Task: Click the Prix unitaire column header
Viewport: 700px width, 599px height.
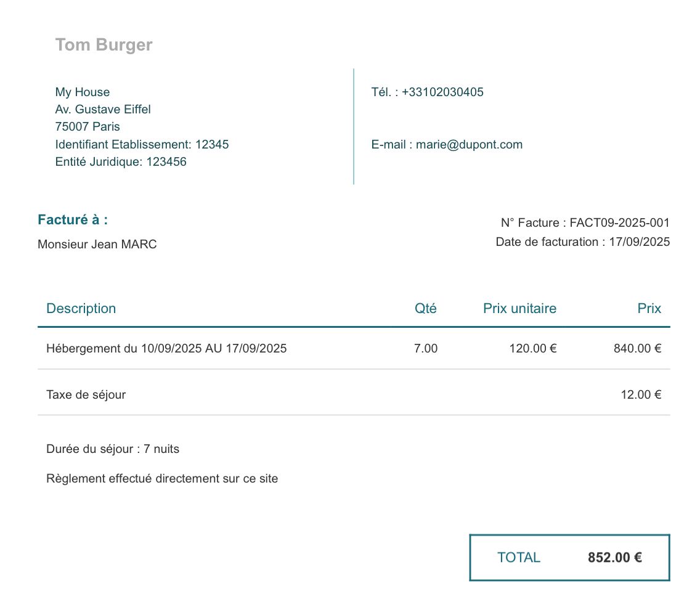Action: tap(519, 309)
